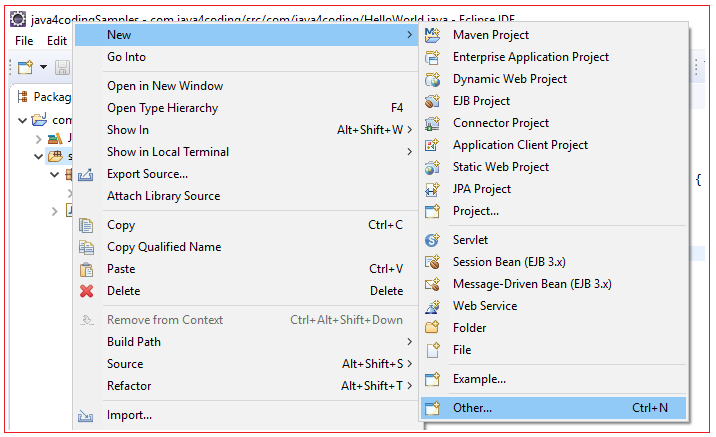Click the Save toolbar icon
This screenshot has height=437, width=716.
[x=63, y=68]
